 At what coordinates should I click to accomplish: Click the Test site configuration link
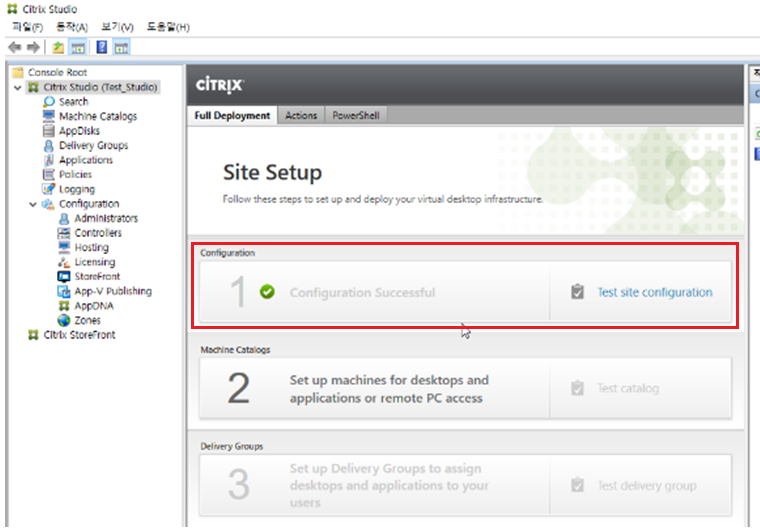point(655,292)
